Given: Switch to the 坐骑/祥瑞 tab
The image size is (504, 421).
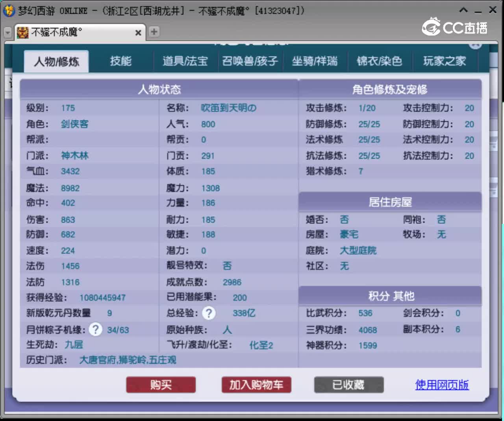Looking at the screenshot, I should pyautogui.click(x=315, y=61).
